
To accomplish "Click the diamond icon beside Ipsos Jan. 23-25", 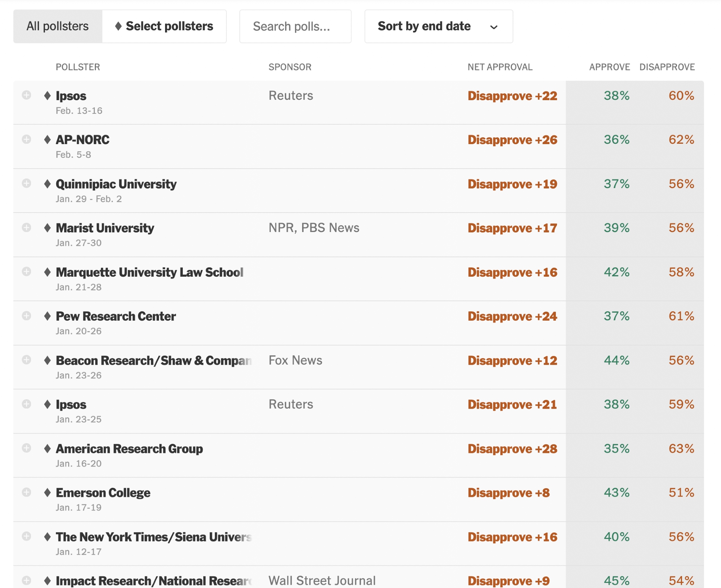I will click(47, 404).
